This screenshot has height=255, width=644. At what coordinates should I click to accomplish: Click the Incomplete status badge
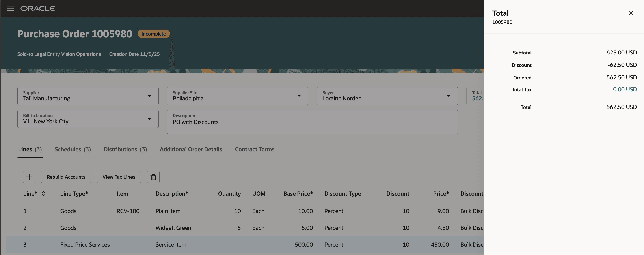[x=153, y=34]
